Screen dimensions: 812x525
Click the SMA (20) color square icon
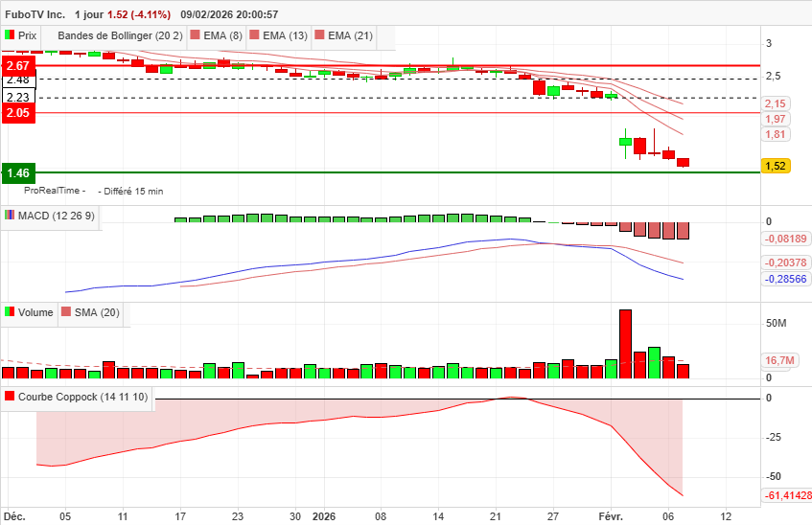[66, 311]
